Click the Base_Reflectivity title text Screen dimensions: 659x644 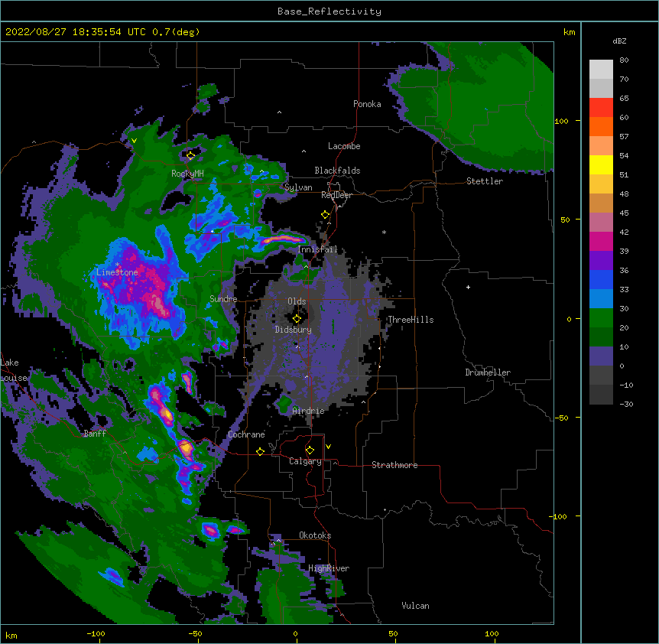(329, 11)
